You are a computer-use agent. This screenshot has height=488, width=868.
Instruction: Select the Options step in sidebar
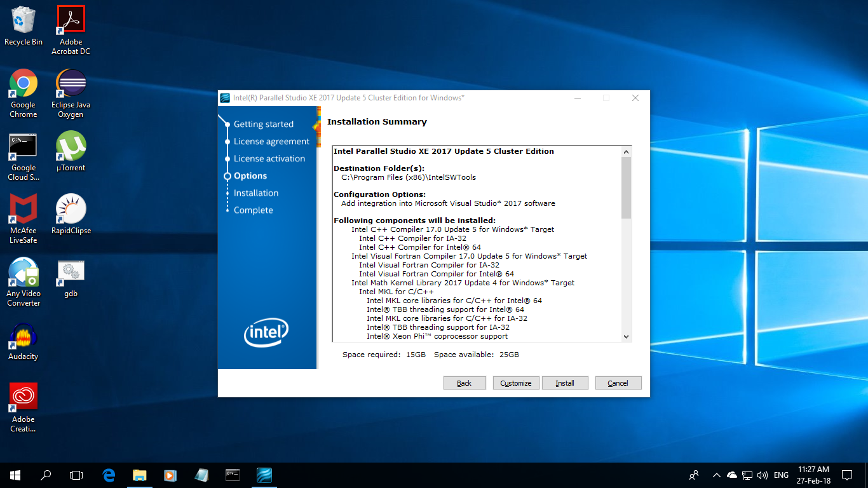click(x=250, y=175)
